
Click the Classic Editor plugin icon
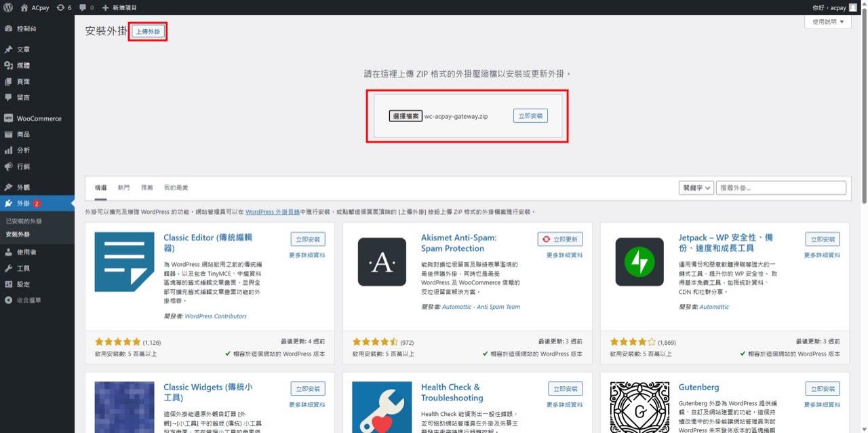(x=124, y=262)
